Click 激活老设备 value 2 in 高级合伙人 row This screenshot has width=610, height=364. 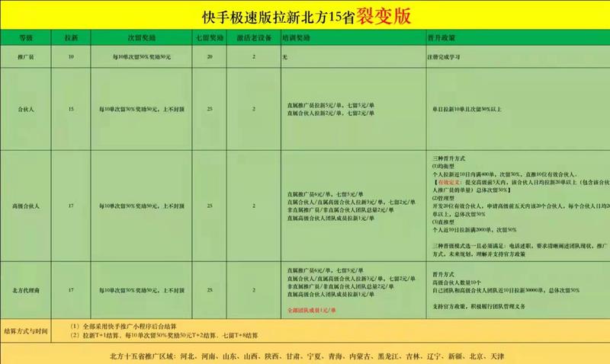(254, 206)
